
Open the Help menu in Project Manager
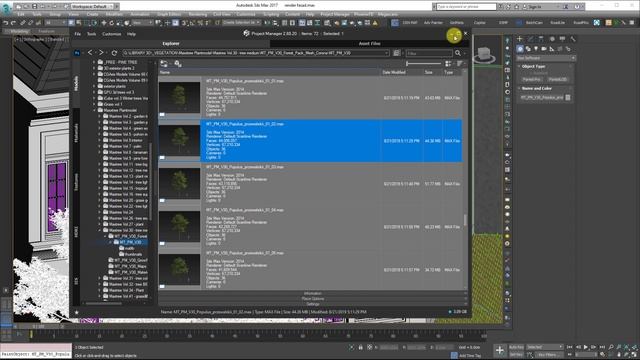tap(131, 34)
